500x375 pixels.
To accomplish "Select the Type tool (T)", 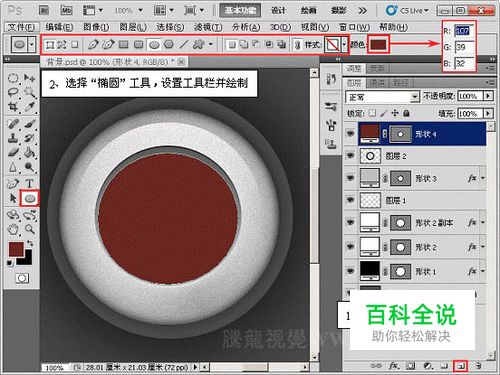I will (29, 183).
